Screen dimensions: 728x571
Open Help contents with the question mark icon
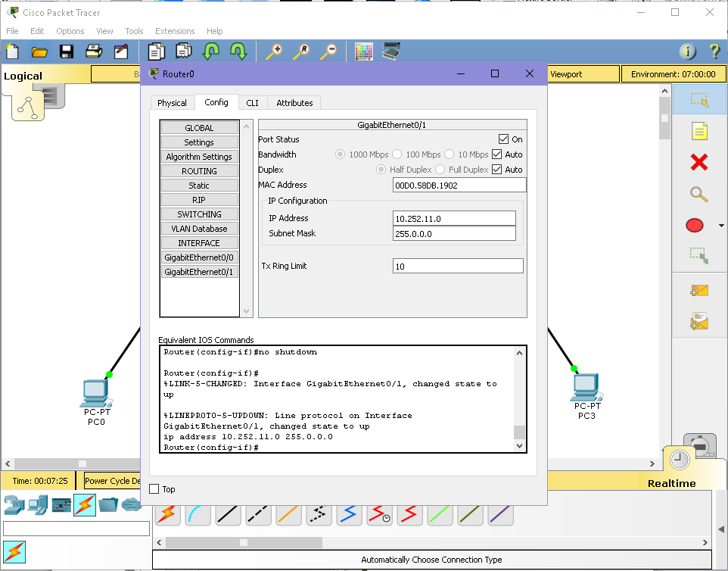click(714, 51)
